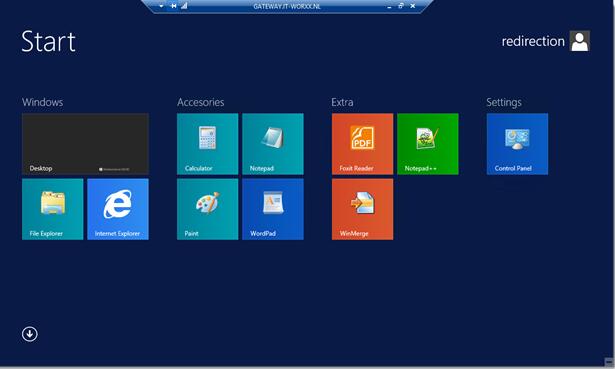Restore down the remote desktop window
Screen dimensions: 615x369
pos(401,6)
